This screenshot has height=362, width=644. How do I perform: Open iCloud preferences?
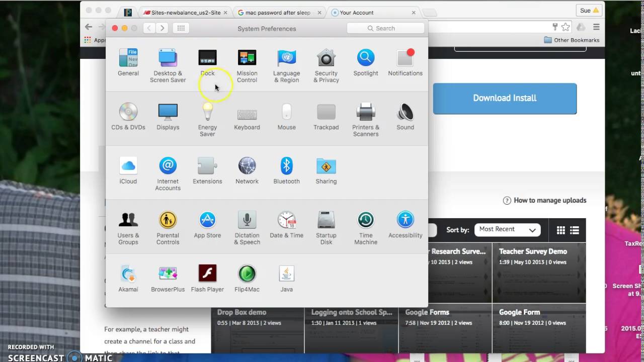(x=128, y=170)
